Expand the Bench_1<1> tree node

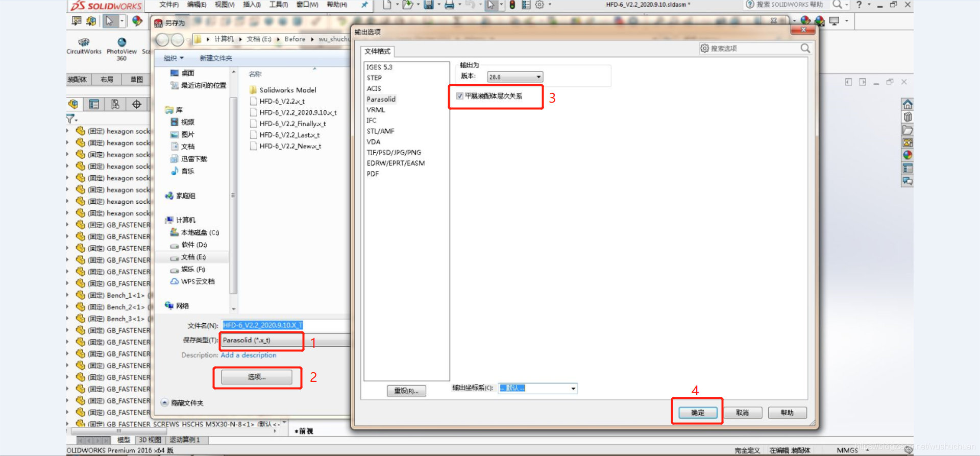(68, 295)
